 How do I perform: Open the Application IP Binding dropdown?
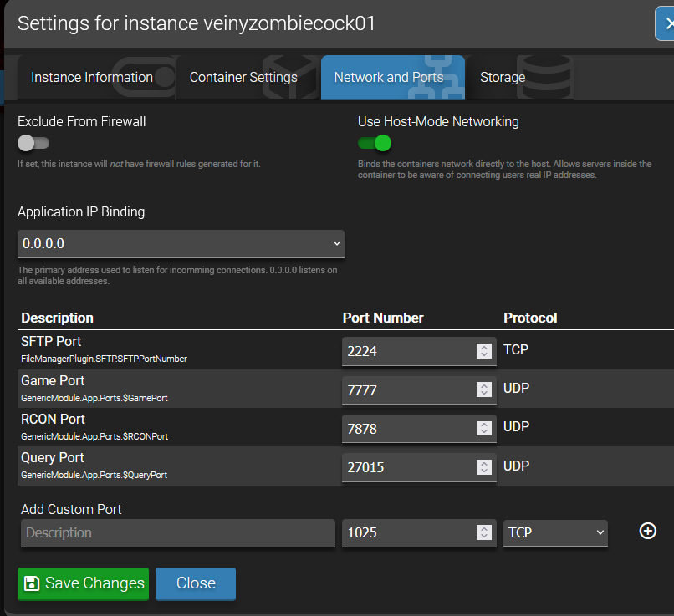click(181, 244)
